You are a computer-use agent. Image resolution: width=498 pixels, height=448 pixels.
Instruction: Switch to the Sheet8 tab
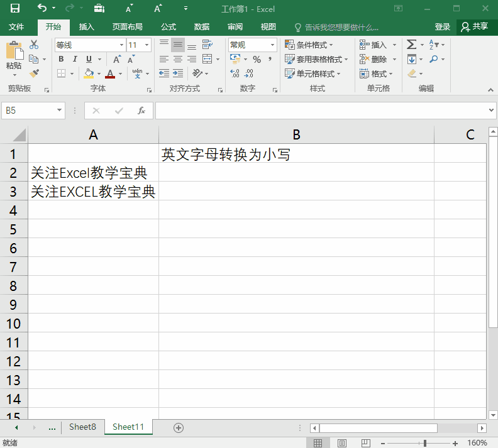[x=82, y=427]
